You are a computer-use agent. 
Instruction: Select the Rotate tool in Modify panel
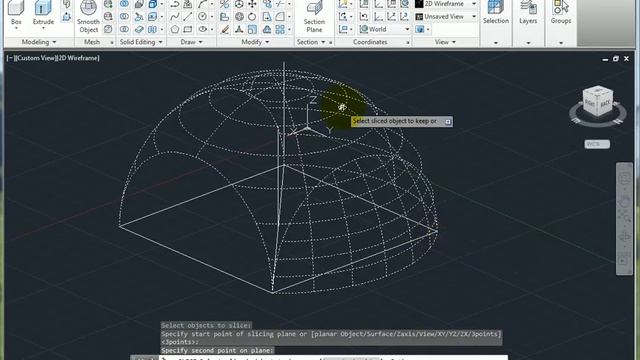click(252, 17)
